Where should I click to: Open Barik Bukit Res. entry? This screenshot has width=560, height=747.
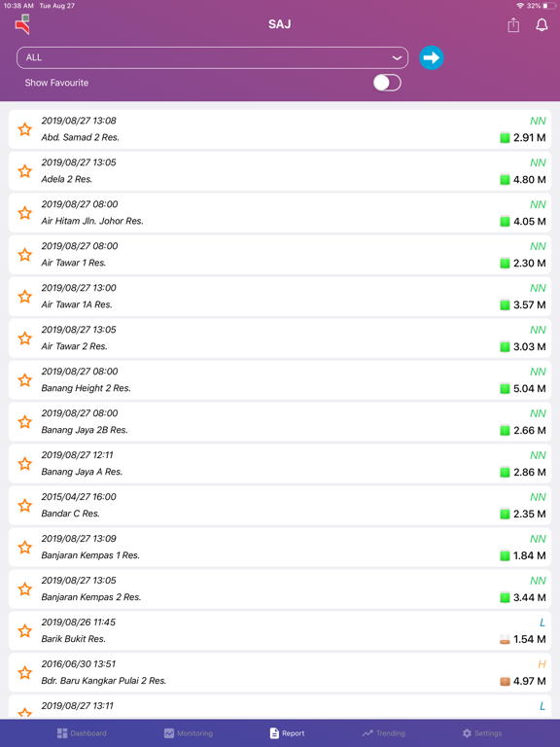pos(280,630)
